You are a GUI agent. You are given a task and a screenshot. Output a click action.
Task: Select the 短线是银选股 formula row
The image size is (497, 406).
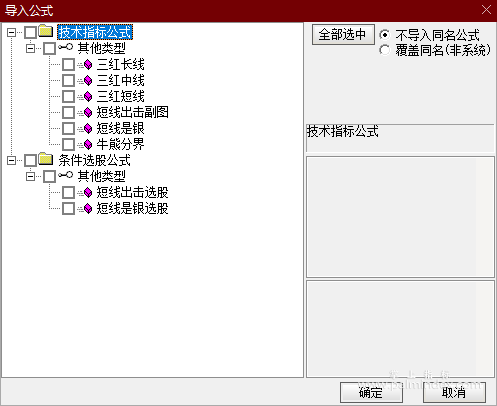tap(133, 208)
